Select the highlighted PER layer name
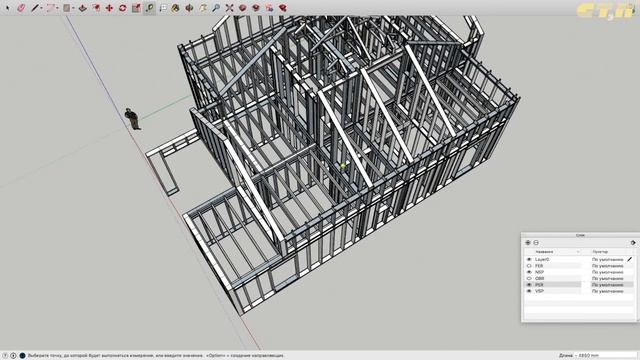640x360 pixels. (x=539, y=284)
